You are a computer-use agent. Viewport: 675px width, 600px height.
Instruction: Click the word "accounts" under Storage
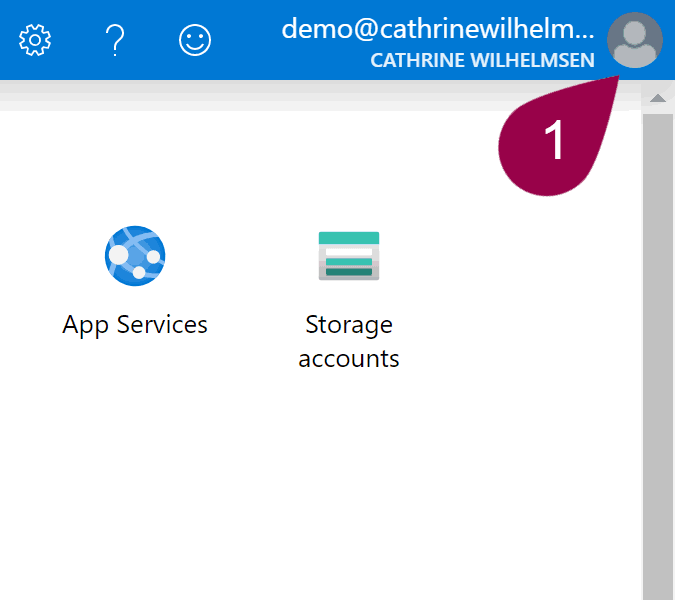click(348, 359)
